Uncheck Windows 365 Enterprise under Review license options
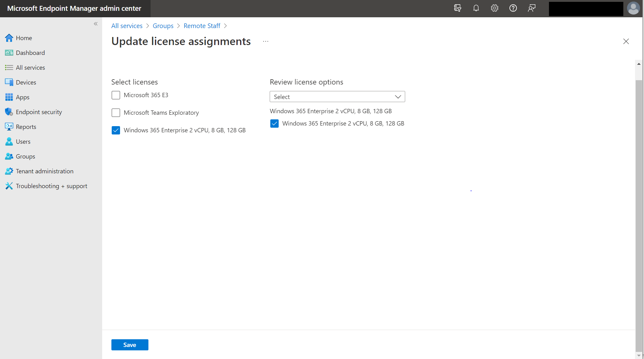 [x=274, y=123]
